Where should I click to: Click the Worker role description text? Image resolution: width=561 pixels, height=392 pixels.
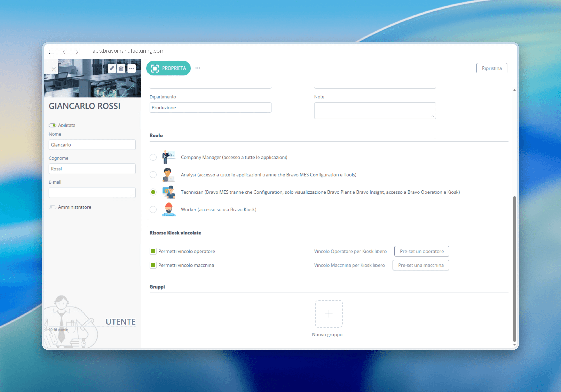click(x=218, y=209)
